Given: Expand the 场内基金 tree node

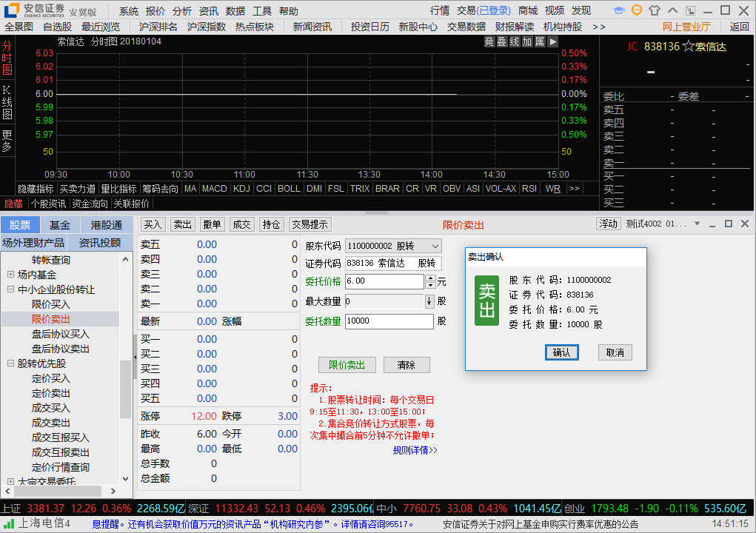Looking at the screenshot, I should 10,275.
